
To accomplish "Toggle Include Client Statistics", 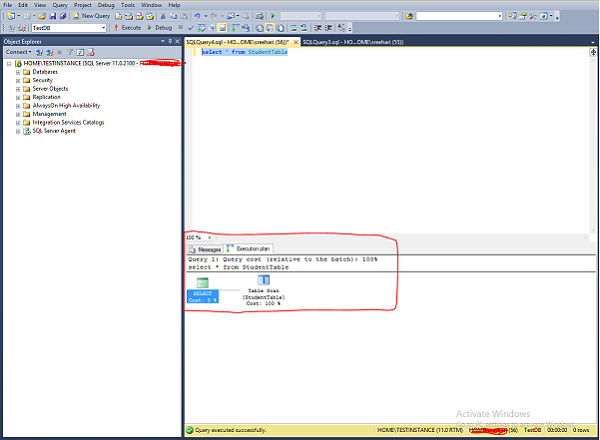I will tap(245, 28).
